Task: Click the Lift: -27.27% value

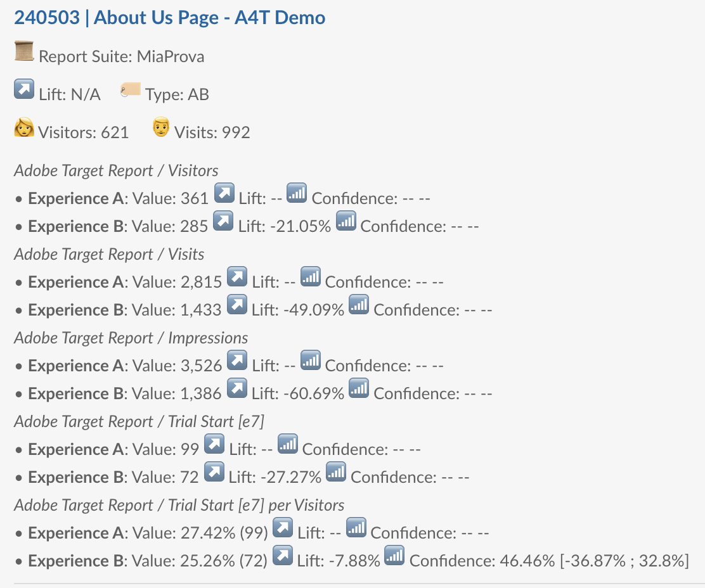Action: coord(275,477)
